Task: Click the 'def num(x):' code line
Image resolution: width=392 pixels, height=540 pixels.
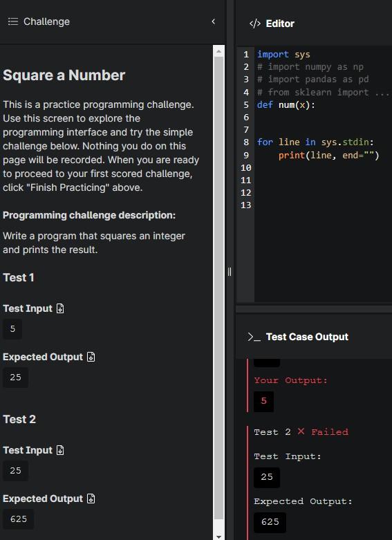Action: (286, 104)
